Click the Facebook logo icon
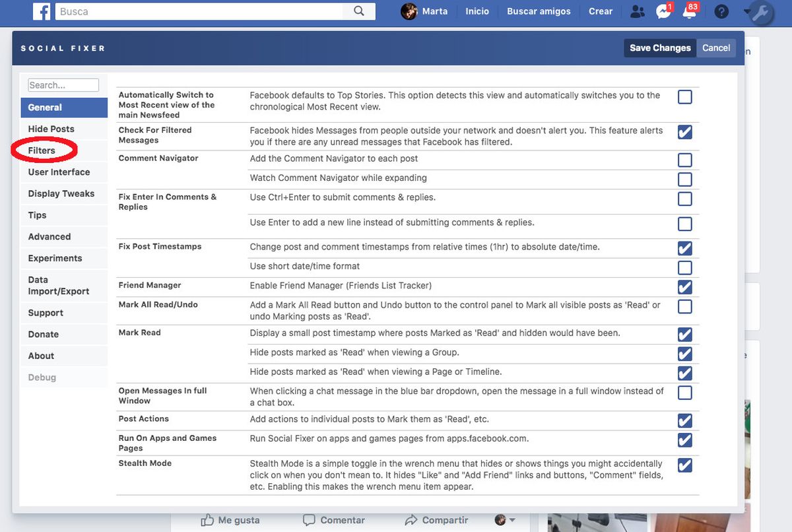This screenshot has height=532, width=792. click(x=42, y=11)
